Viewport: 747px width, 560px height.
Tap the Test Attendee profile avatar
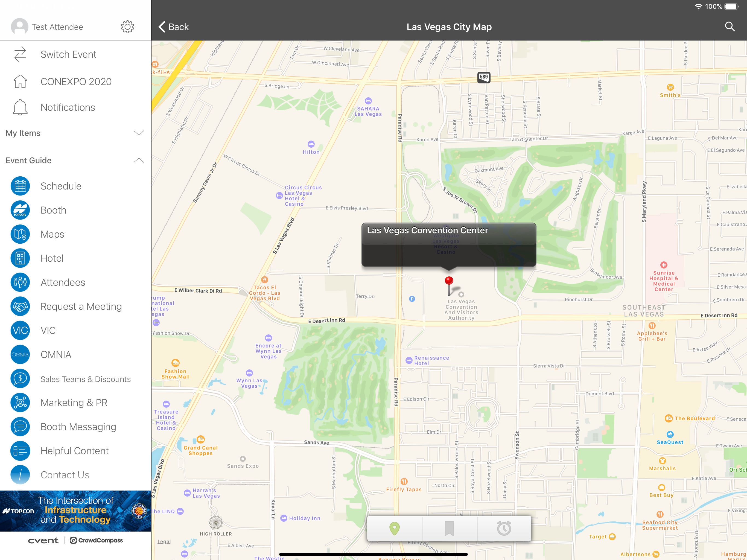pos(20,27)
